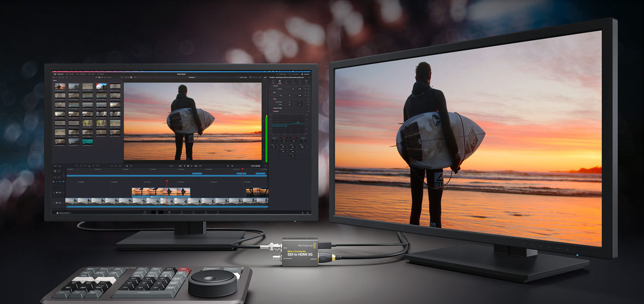Open the Color page icon in bottom bar
The height and width of the screenshot is (304, 644).
pos(194,212)
